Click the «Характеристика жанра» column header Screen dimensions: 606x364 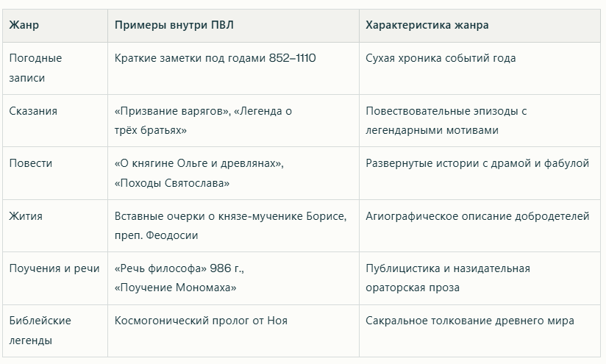[427, 25]
